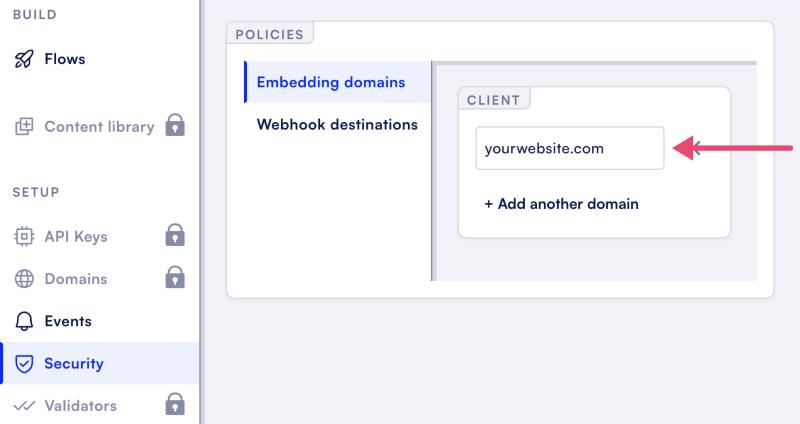Switch to the Webhook destinations tab

[338, 124]
